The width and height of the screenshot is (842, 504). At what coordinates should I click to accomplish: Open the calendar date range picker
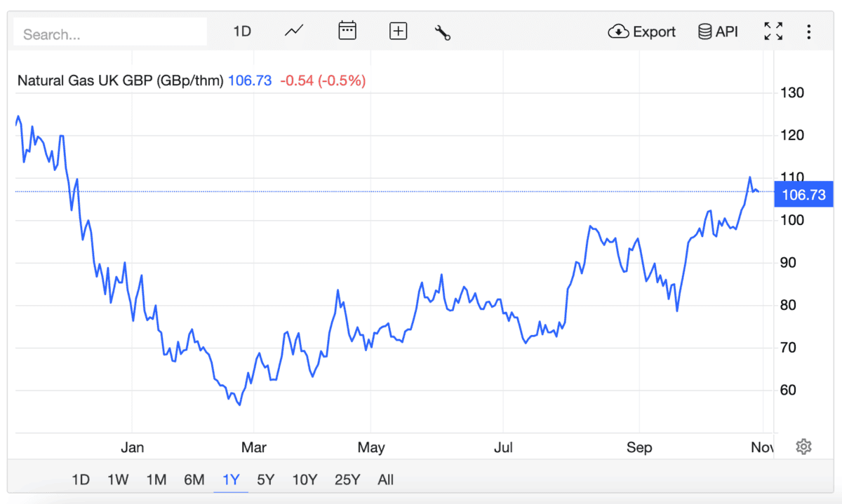click(x=347, y=32)
